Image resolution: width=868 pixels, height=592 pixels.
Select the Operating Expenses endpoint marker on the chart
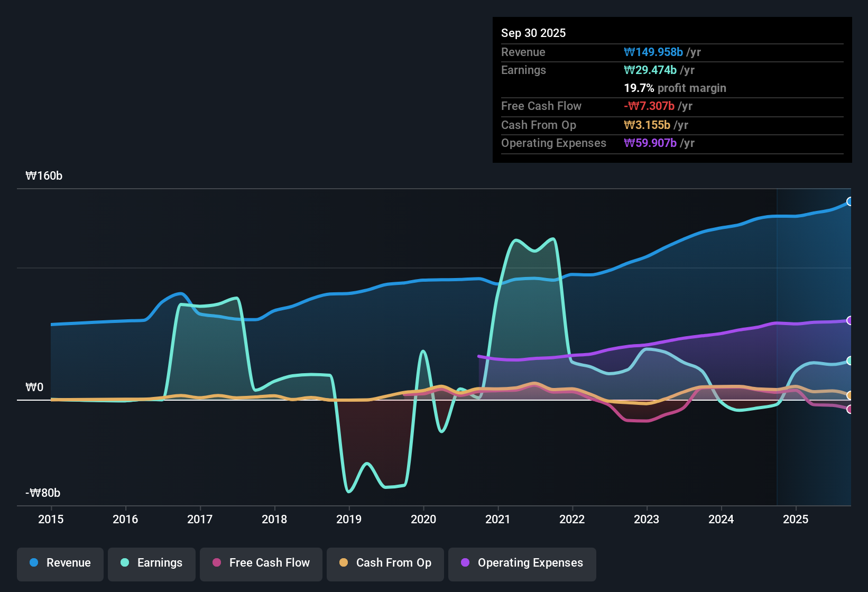pos(849,319)
